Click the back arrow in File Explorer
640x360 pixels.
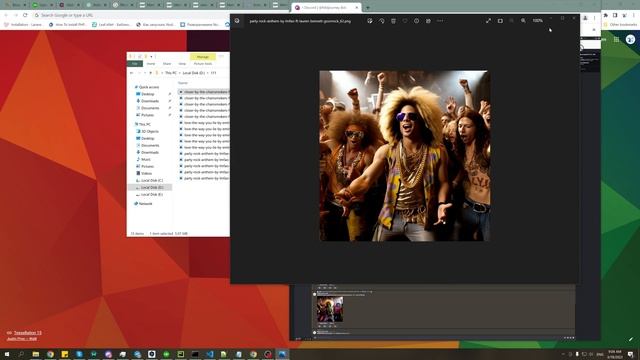tap(131, 73)
